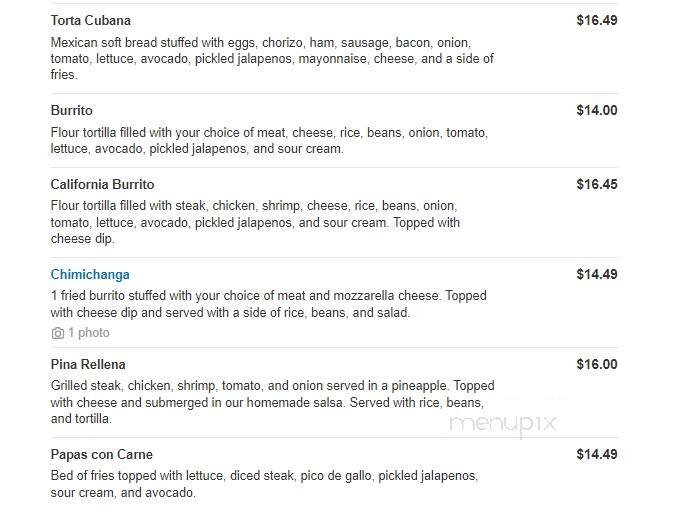Click the Burrito description paragraph
The width and height of the screenshot is (682, 506).
pyautogui.click(x=269, y=141)
